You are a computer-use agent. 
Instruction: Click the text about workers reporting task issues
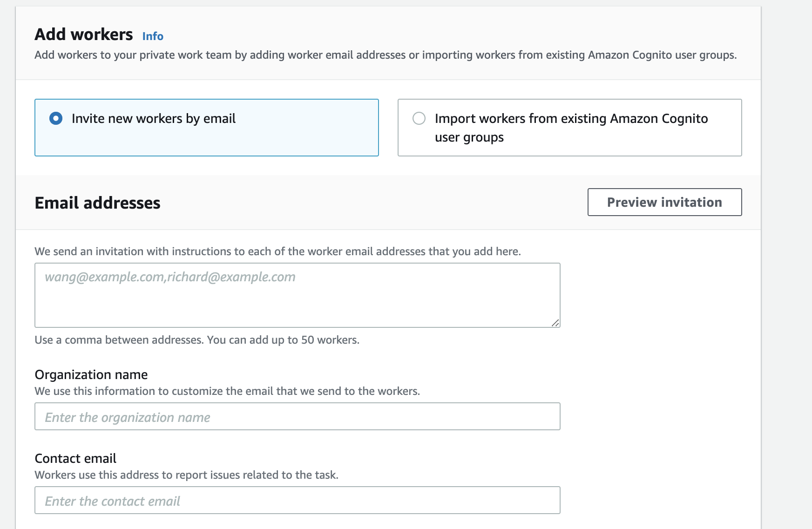click(187, 475)
